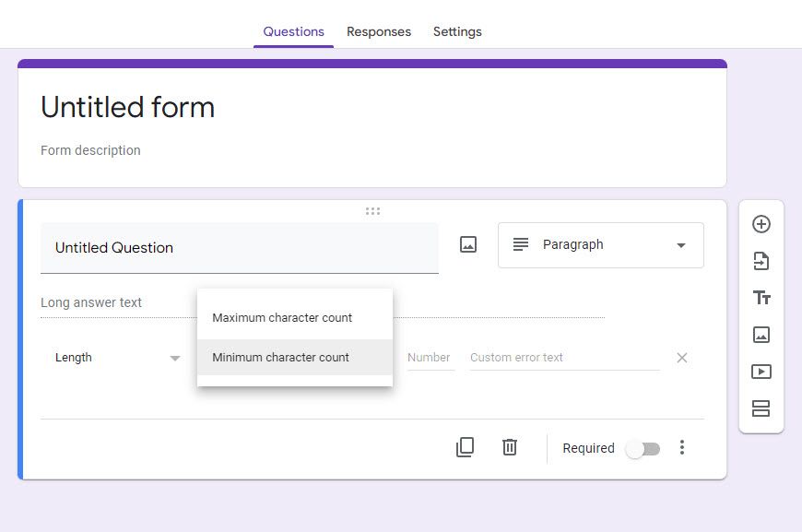Add a title and description using Tt icon
802x532 pixels.
761,298
